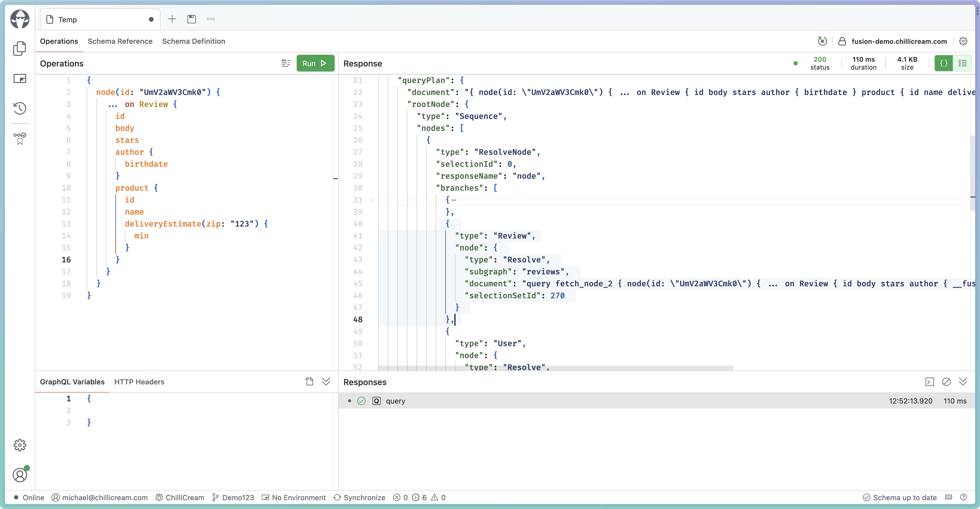Expand the folded block at line 31
This screenshot has height=509, width=980.
coord(372,200)
